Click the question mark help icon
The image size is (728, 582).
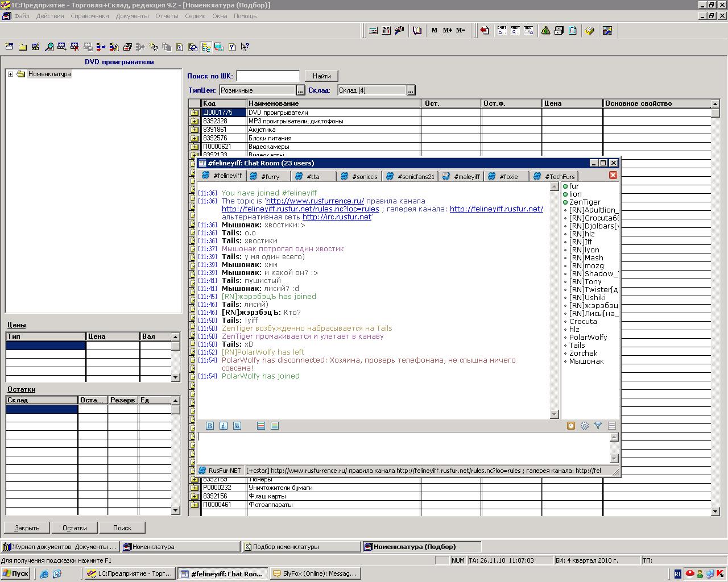231,47
